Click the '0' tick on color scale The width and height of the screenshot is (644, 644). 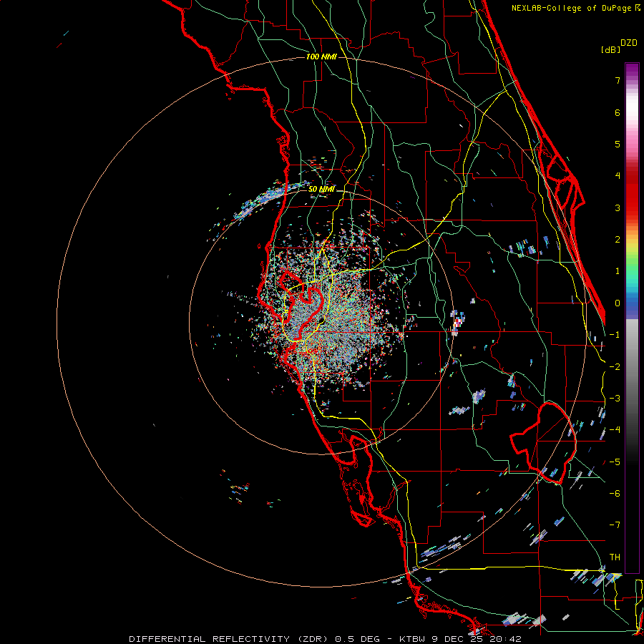click(x=618, y=303)
